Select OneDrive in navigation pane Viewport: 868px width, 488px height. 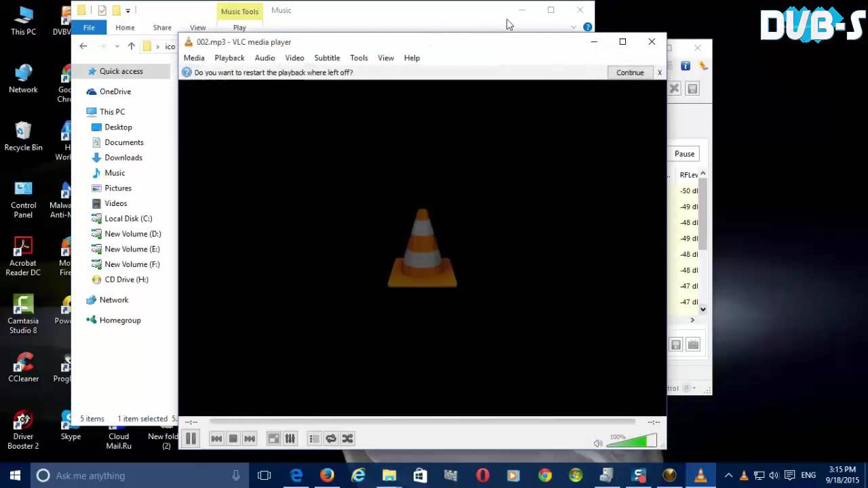(115, 91)
